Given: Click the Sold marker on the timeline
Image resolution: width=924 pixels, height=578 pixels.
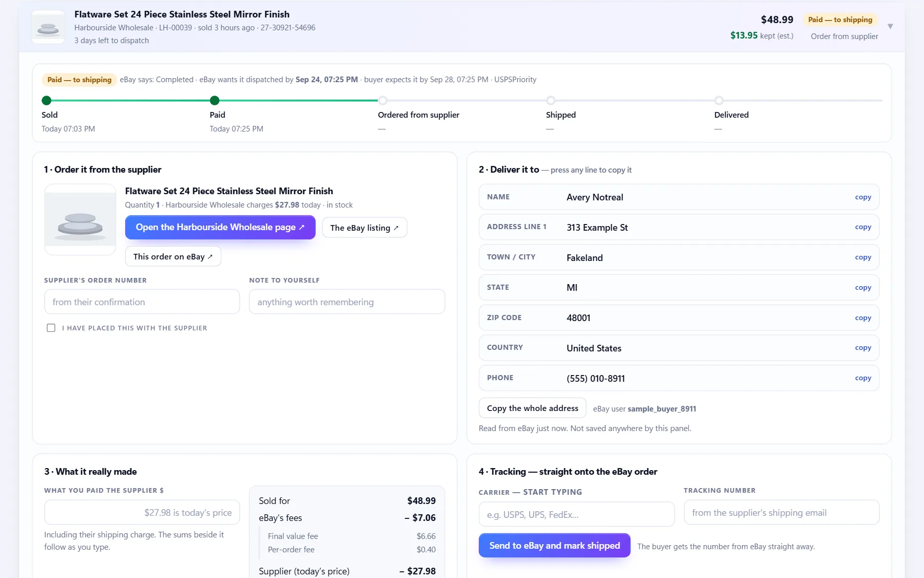Looking at the screenshot, I should click(x=47, y=101).
